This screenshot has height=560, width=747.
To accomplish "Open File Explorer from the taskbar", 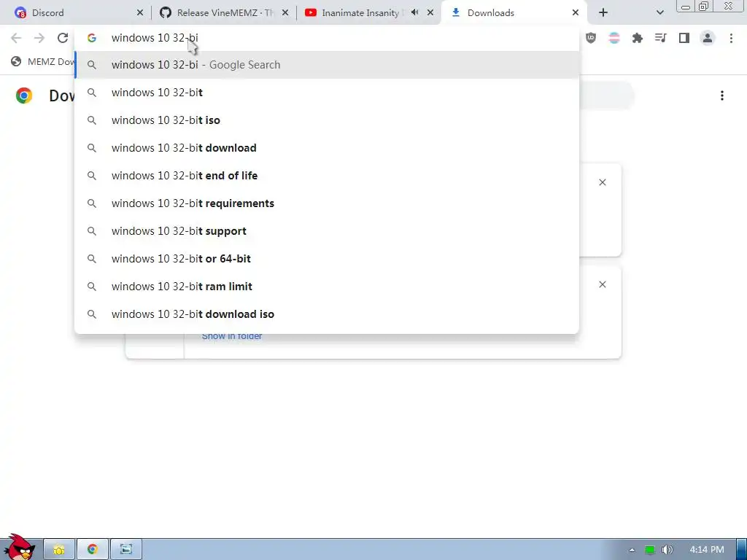I will pyautogui.click(x=59, y=549).
